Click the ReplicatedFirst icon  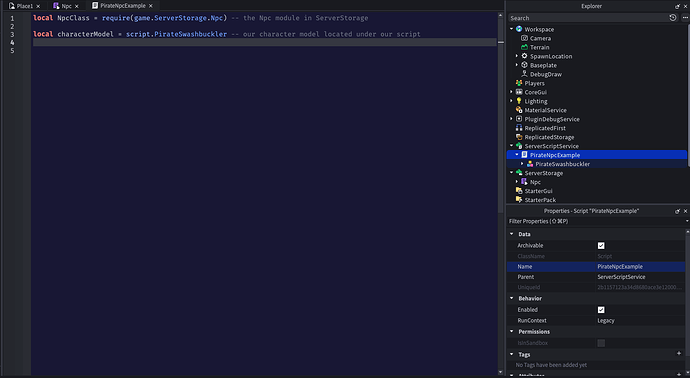519,128
